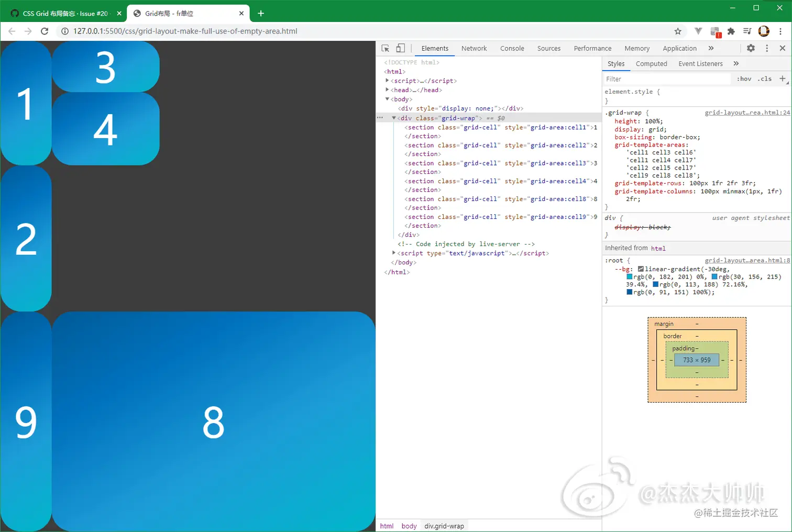Collapse the div.grid-wrap node
Screen dimensions: 792x532
point(394,118)
